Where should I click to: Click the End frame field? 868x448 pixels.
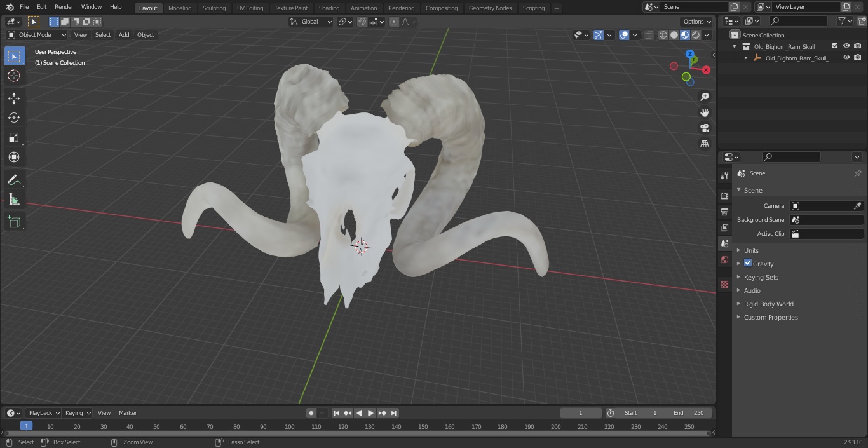689,413
